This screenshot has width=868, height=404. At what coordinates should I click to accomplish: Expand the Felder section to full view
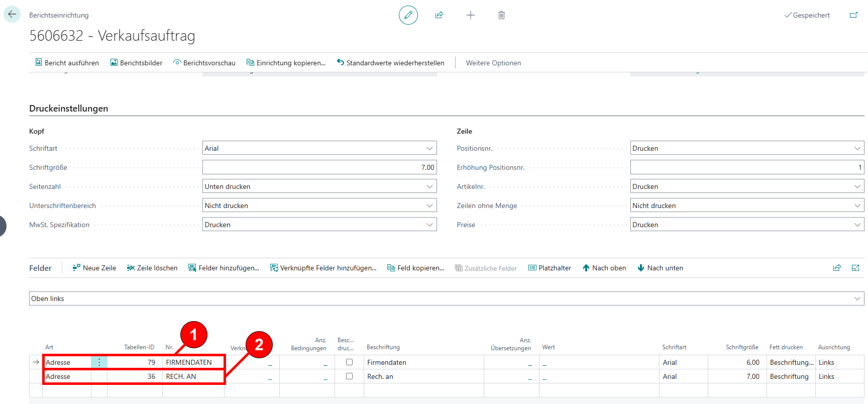click(x=855, y=268)
